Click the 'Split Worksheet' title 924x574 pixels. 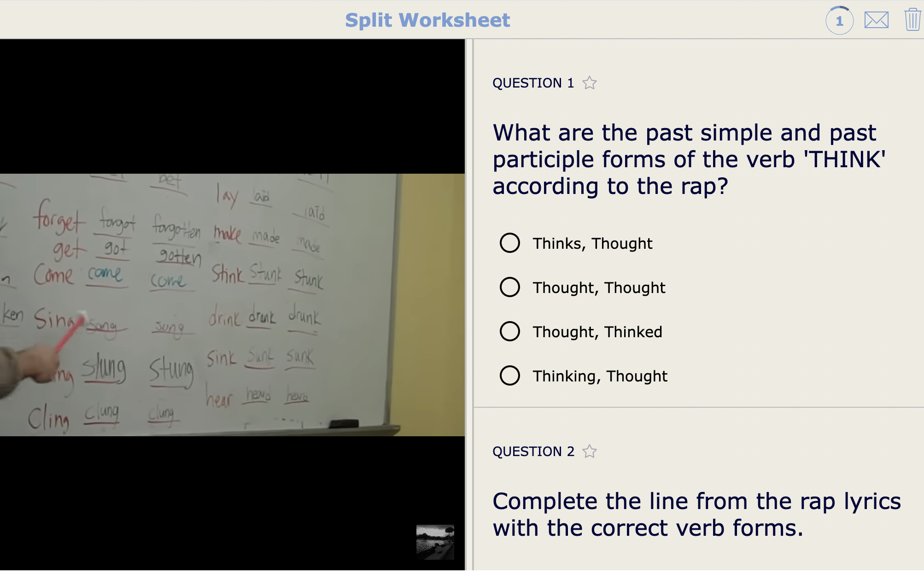427,20
